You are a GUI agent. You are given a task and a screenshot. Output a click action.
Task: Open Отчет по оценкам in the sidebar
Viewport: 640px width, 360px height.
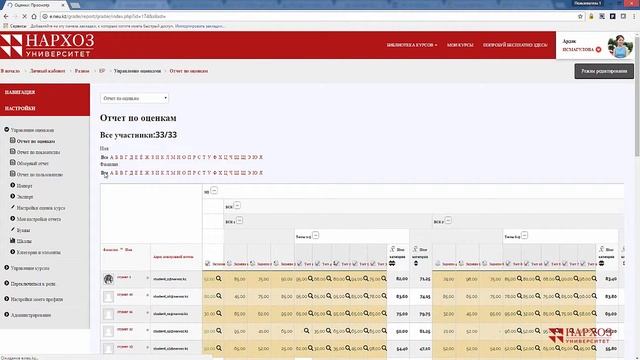click(x=36, y=141)
